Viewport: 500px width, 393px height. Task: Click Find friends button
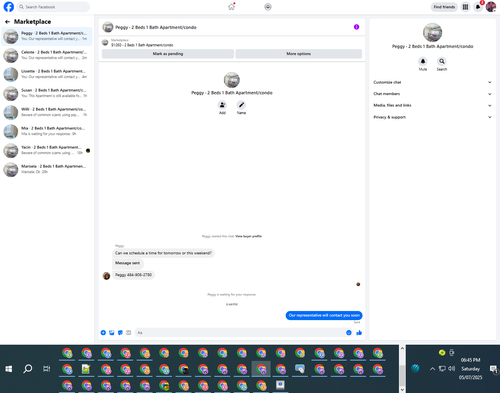point(444,7)
